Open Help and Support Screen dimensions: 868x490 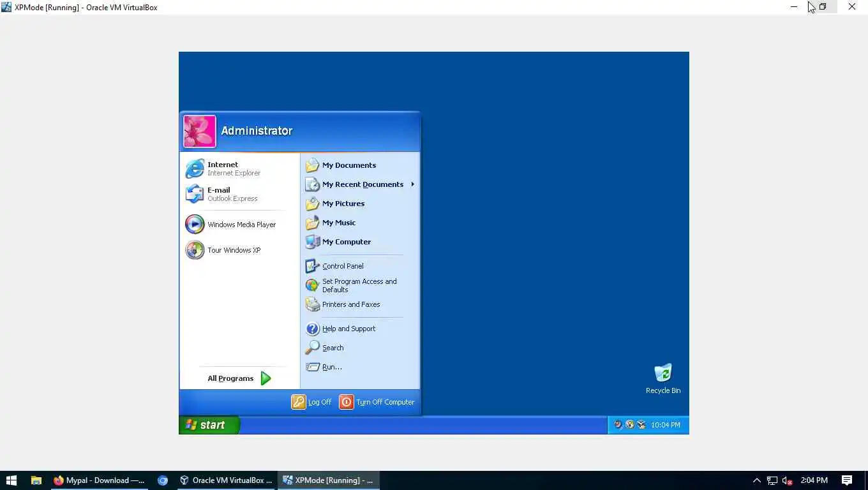click(x=361, y=329)
